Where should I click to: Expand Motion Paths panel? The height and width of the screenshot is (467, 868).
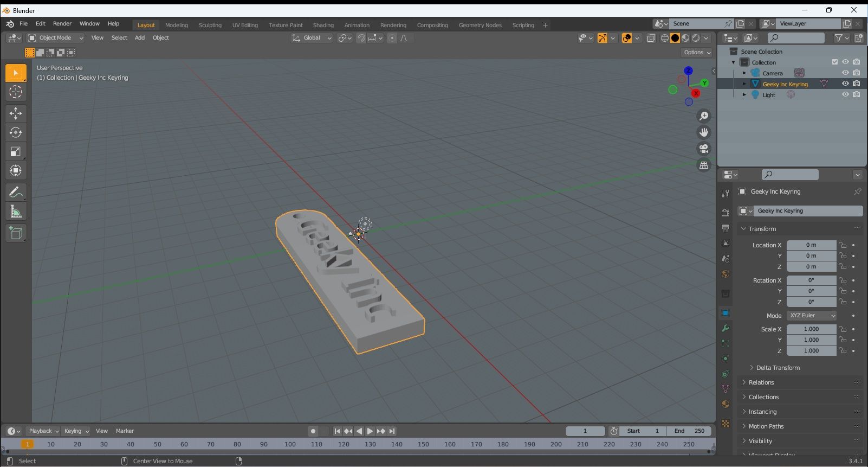point(766,426)
